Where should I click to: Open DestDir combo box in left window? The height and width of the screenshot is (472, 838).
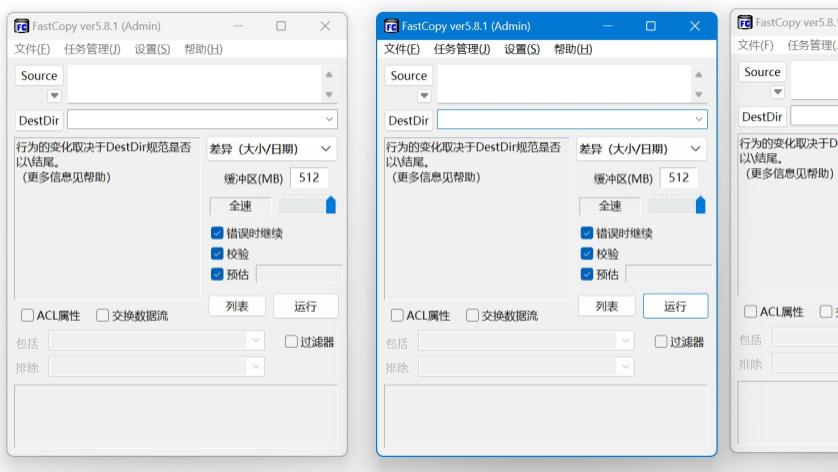[203, 119]
